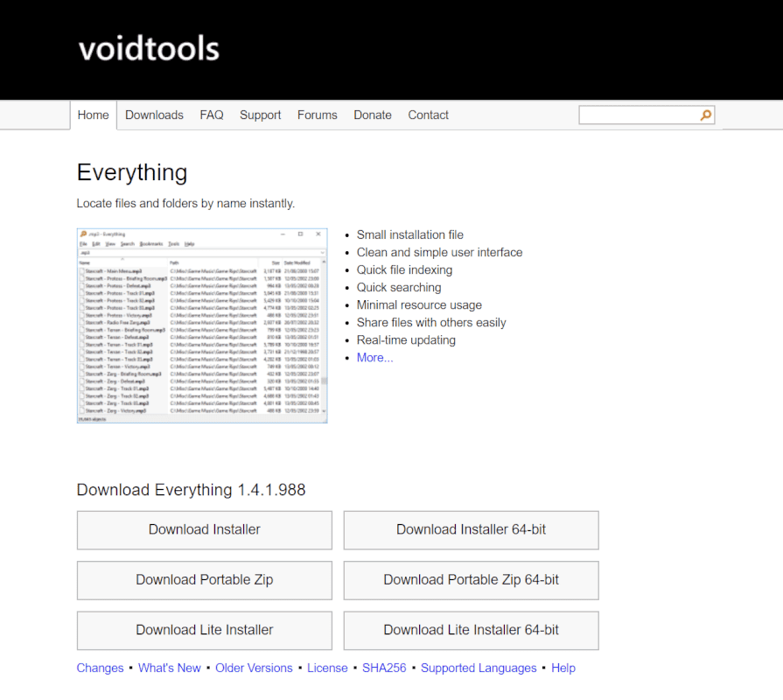Click the Everything page heading
Image resolution: width=783 pixels, height=700 pixels.
132,172
